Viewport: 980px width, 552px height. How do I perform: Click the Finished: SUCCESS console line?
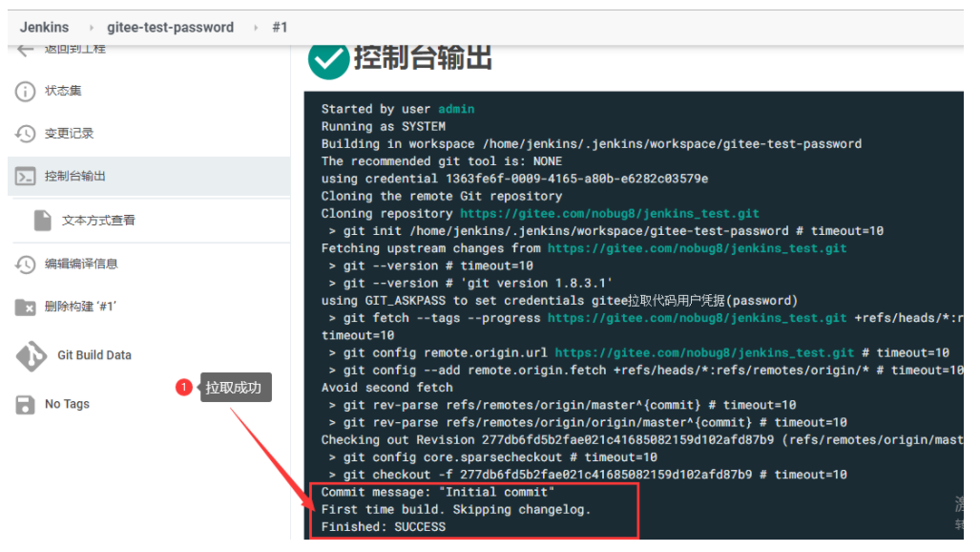click(383, 527)
